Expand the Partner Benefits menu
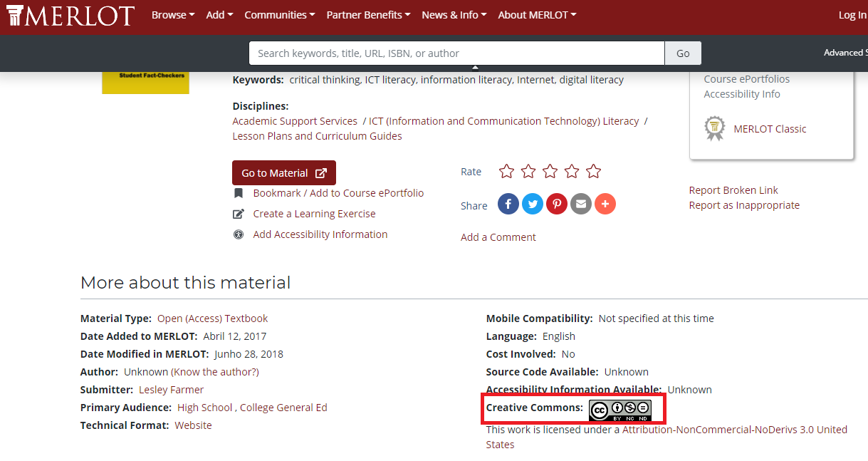868x461 pixels. pyautogui.click(x=368, y=15)
